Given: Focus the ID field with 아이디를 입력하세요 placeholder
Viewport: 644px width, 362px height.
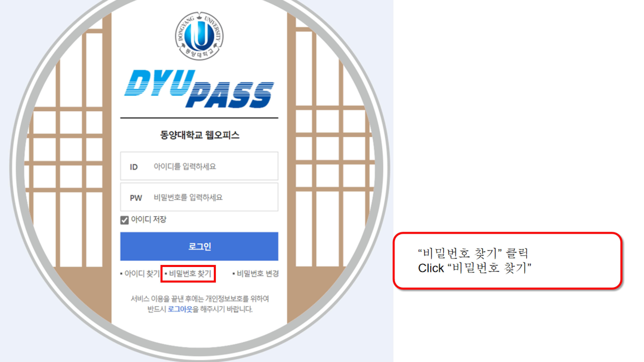Looking at the screenshot, I should tap(199, 166).
